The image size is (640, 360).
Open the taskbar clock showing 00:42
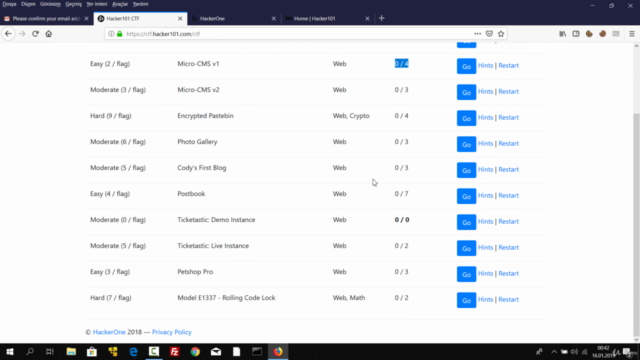[603, 351]
